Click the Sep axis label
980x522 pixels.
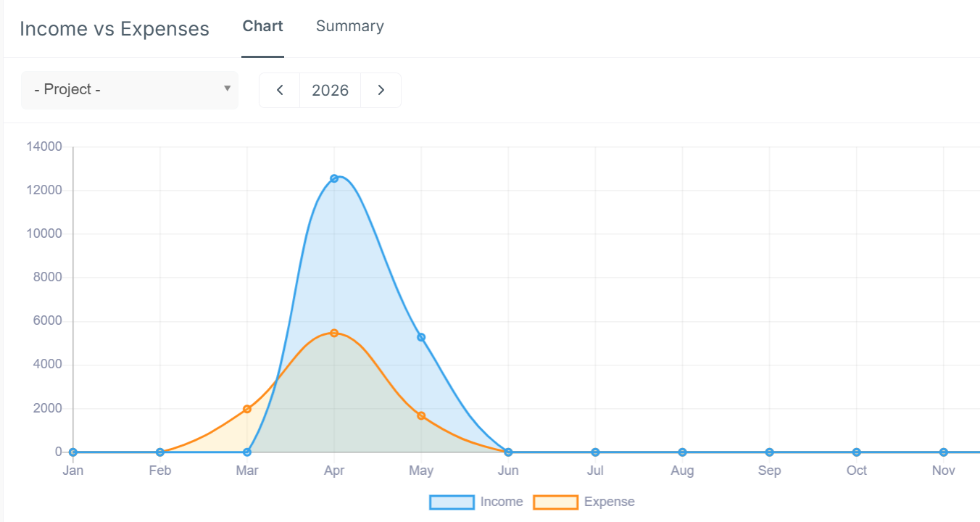click(769, 471)
